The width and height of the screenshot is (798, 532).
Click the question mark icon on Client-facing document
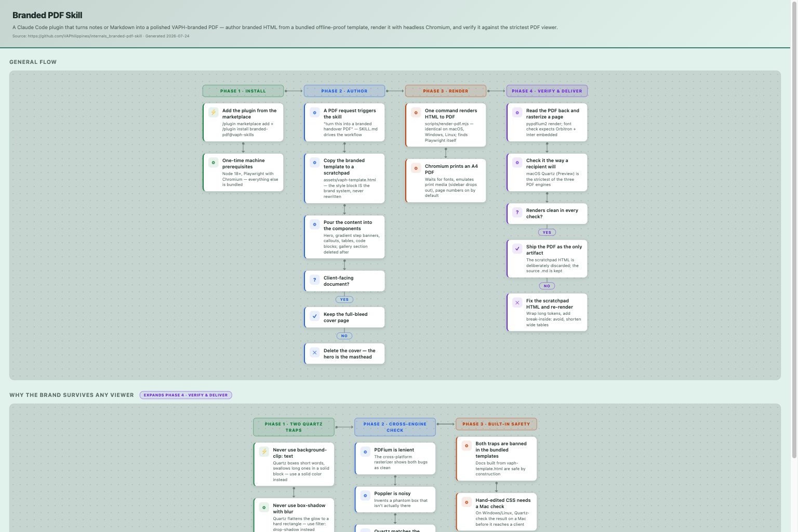[x=314, y=280]
